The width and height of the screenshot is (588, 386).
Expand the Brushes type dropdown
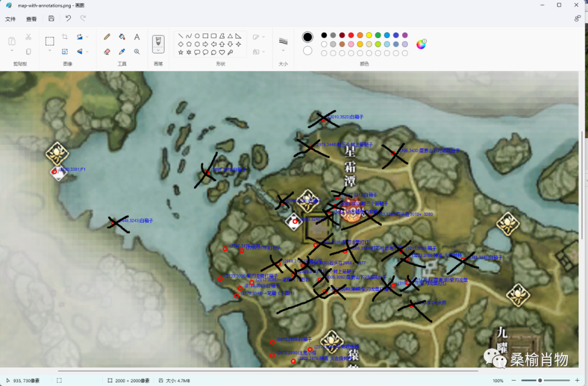click(x=158, y=50)
